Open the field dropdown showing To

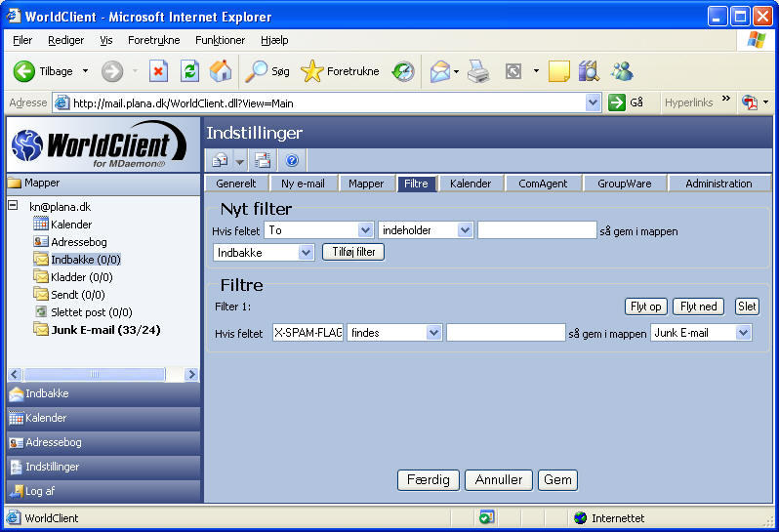pyautogui.click(x=365, y=230)
